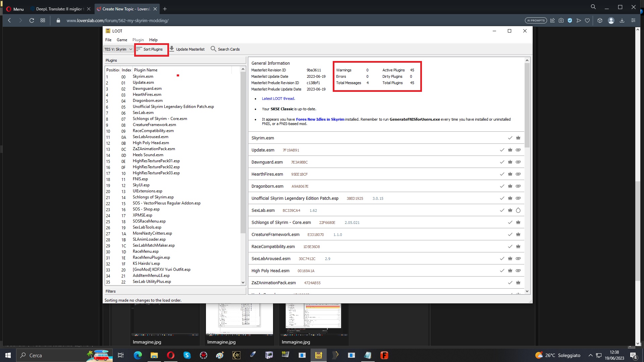Viewport: 644px width, 362px height.
Task: Select SexLab UtilityPlus.esp in the plugin list
Action: point(152,282)
